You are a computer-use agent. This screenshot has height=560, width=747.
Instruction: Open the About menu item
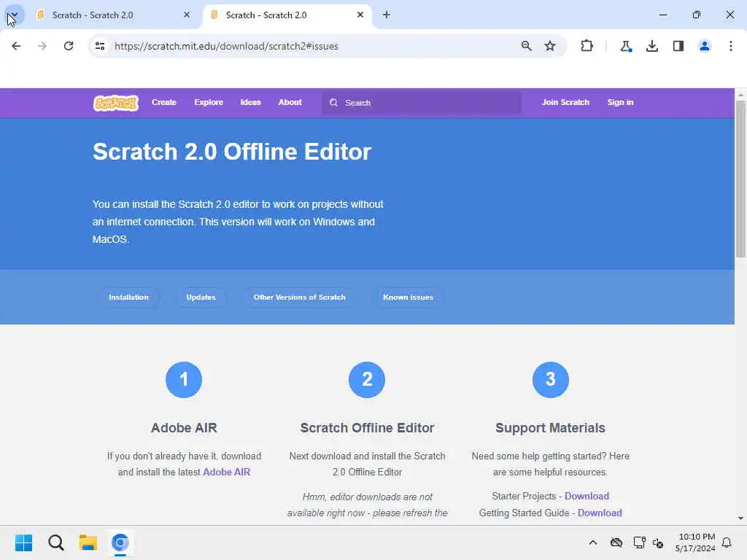[x=290, y=102]
